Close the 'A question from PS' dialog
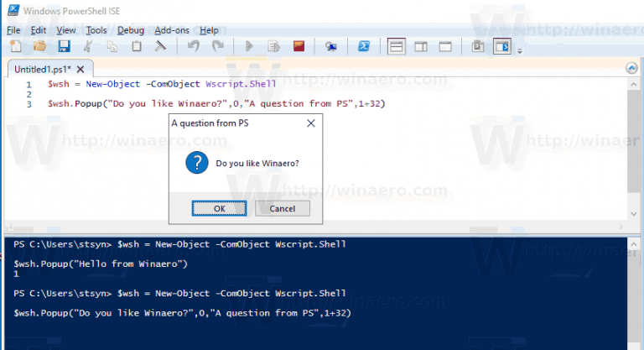The width and height of the screenshot is (644, 350). [311, 123]
